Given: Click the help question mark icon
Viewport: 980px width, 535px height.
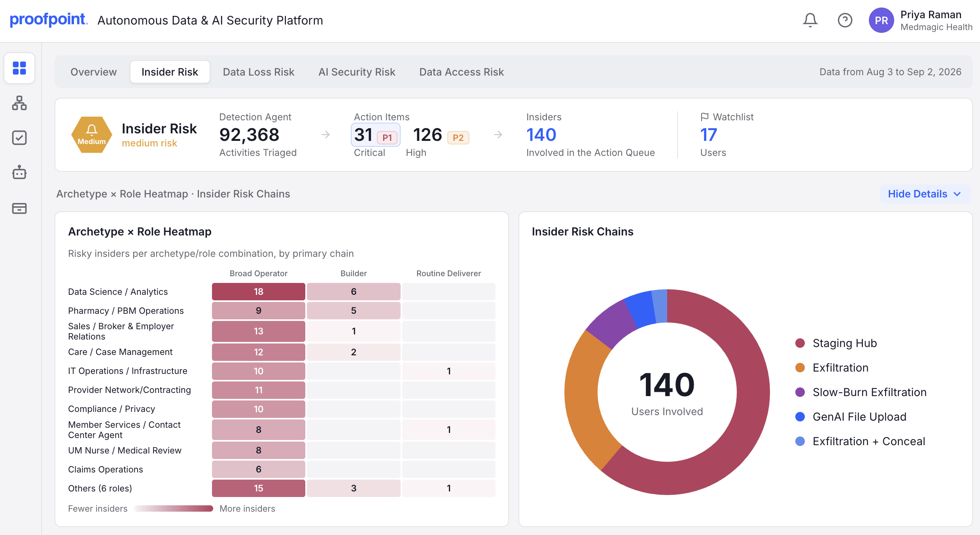Looking at the screenshot, I should [845, 20].
